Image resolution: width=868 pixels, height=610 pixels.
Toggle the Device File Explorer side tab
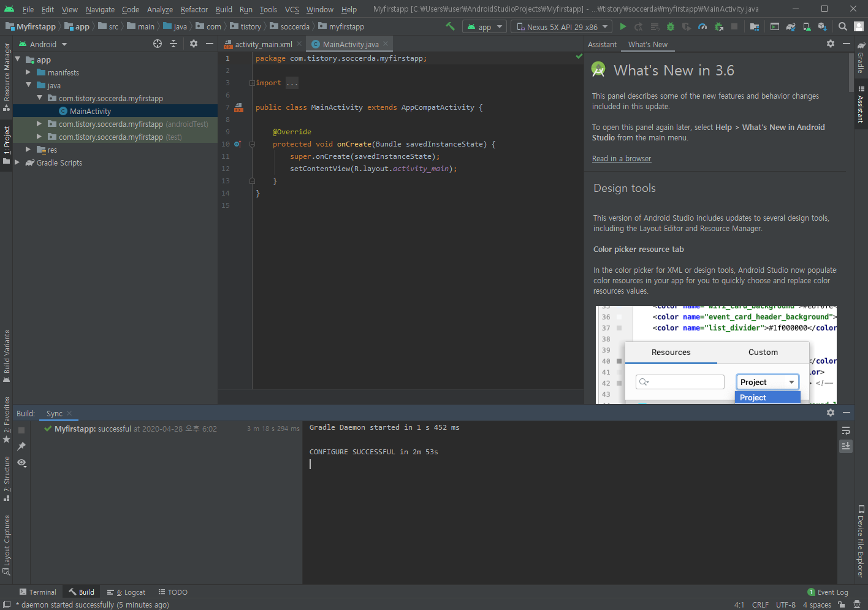tap(861, 542)
